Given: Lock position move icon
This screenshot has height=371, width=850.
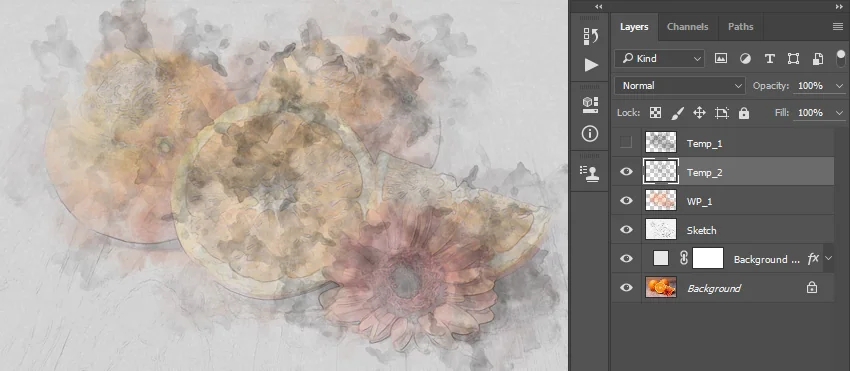Looking at the screenshot, I should point(699,113).
